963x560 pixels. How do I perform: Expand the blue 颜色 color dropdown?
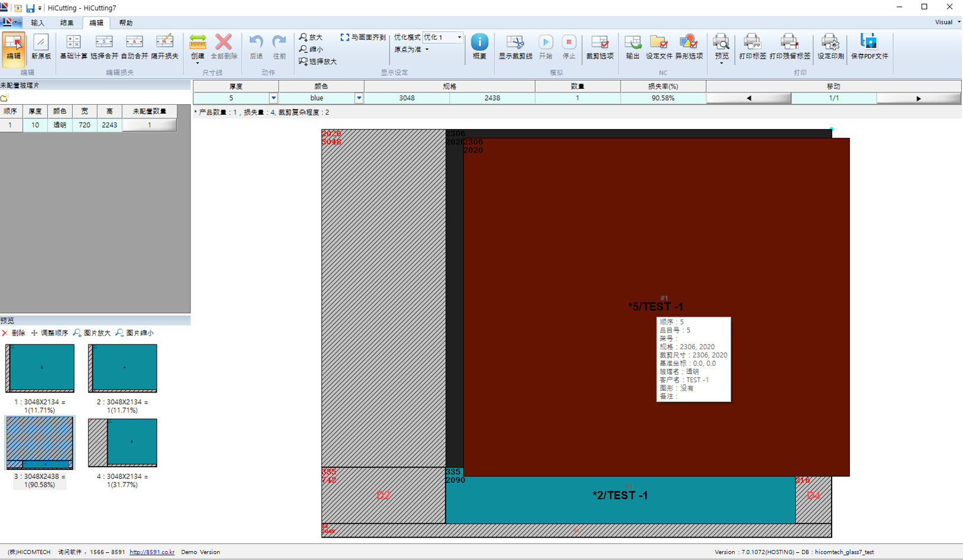click(x=359, y=98)
